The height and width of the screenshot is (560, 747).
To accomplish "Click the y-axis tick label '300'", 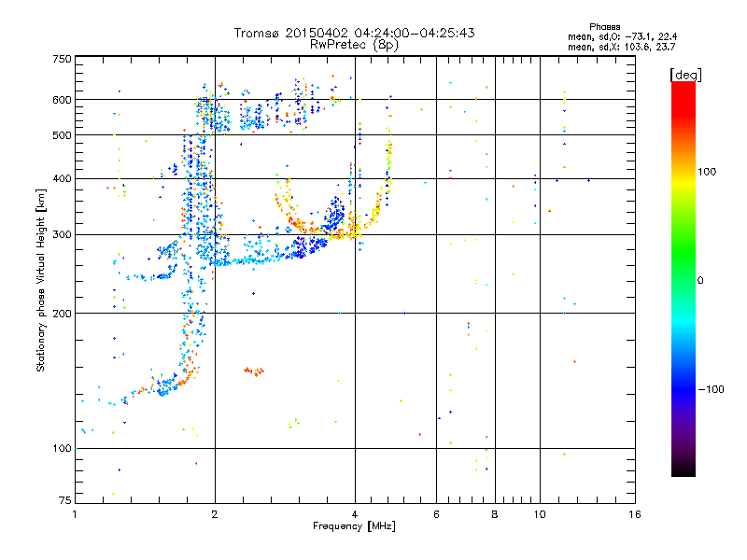I will tap(63, 234).
